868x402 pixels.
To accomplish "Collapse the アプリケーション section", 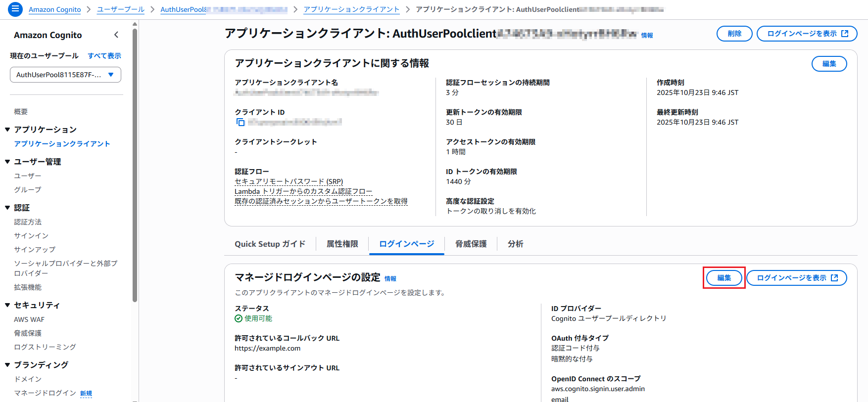I will click(7, 130).
